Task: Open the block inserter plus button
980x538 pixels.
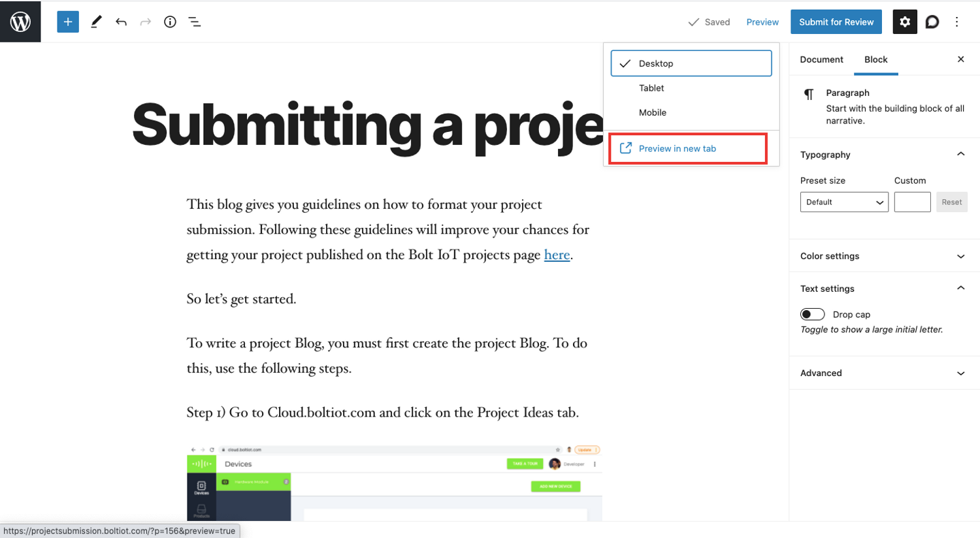Action: (68, 22)
